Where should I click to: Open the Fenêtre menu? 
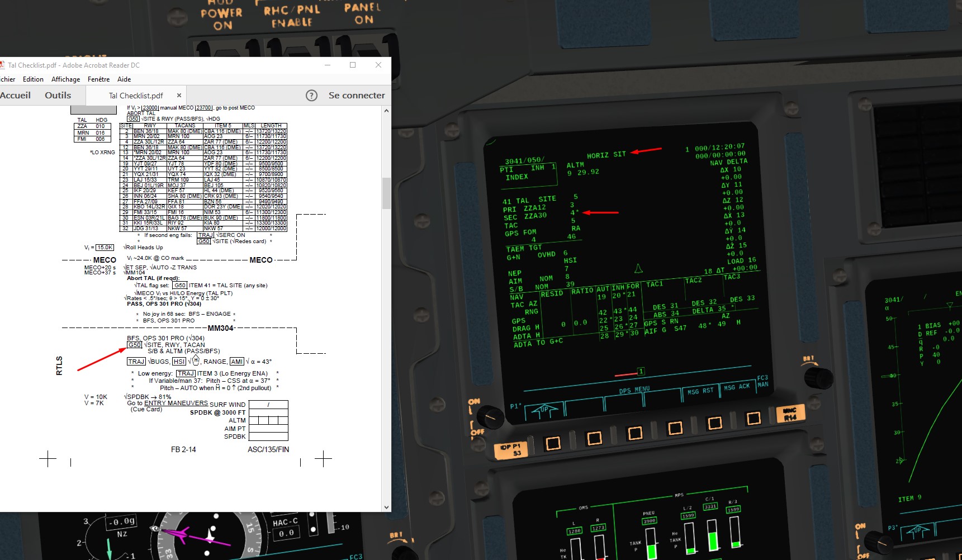coord(98,79)
